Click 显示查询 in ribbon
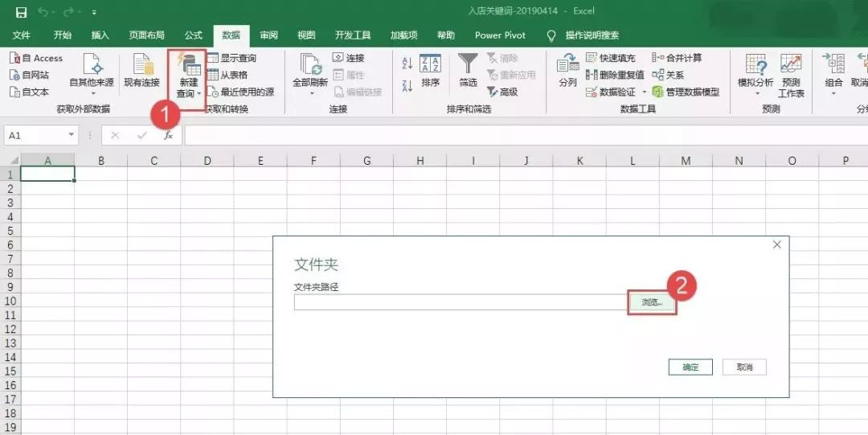Image resolution: width=868 pixels, height=435 pixels. click(232, 58)
